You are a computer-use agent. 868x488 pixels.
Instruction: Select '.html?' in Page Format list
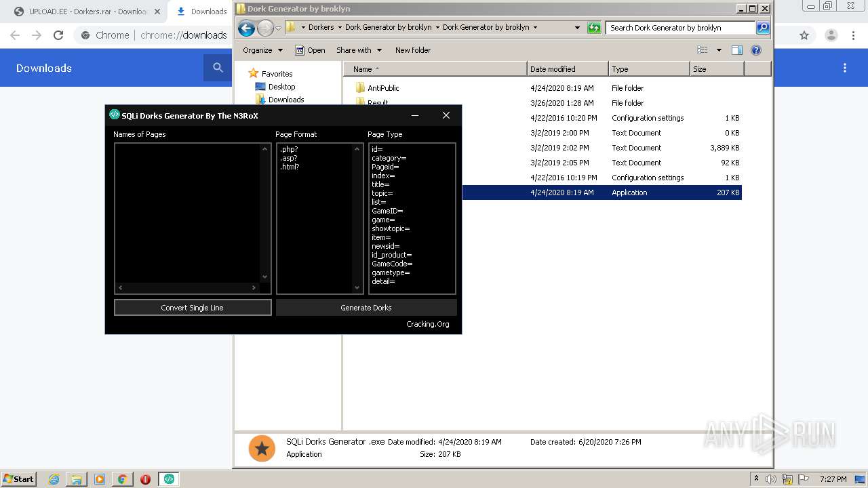click(x=290, y=167)
